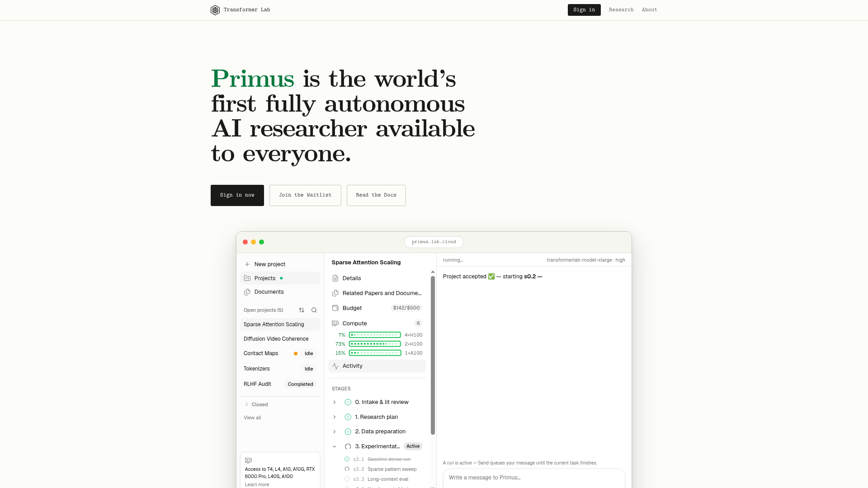
Task: Click the Open projects (5) heading
Action: click(x=264, y=310)
